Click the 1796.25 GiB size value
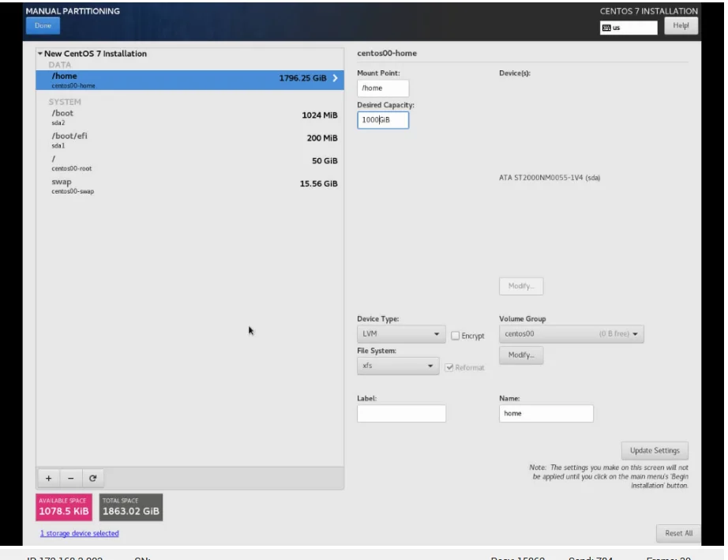This screenshot has height=560, width=728. 302,78
